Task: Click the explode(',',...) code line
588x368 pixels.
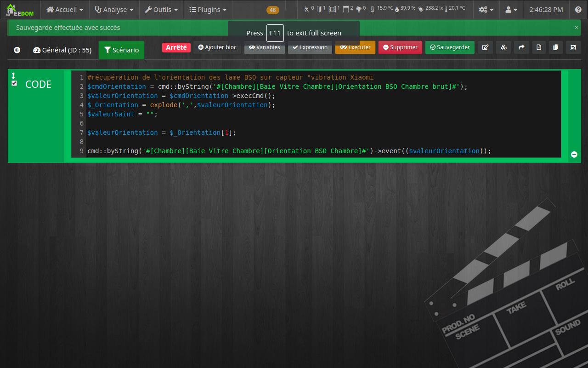Action: pos(181,105)
